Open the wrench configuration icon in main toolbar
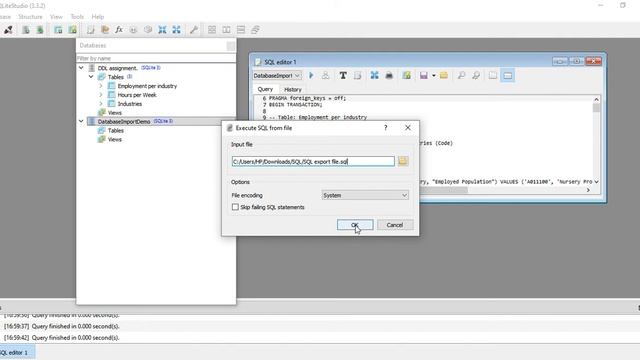 193,30
